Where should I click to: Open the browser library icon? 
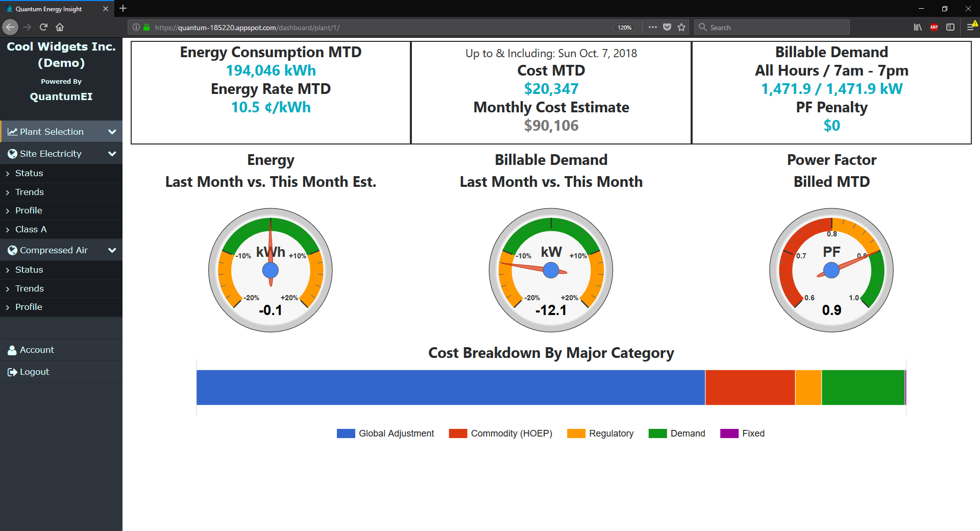click(x=918, y=27)
